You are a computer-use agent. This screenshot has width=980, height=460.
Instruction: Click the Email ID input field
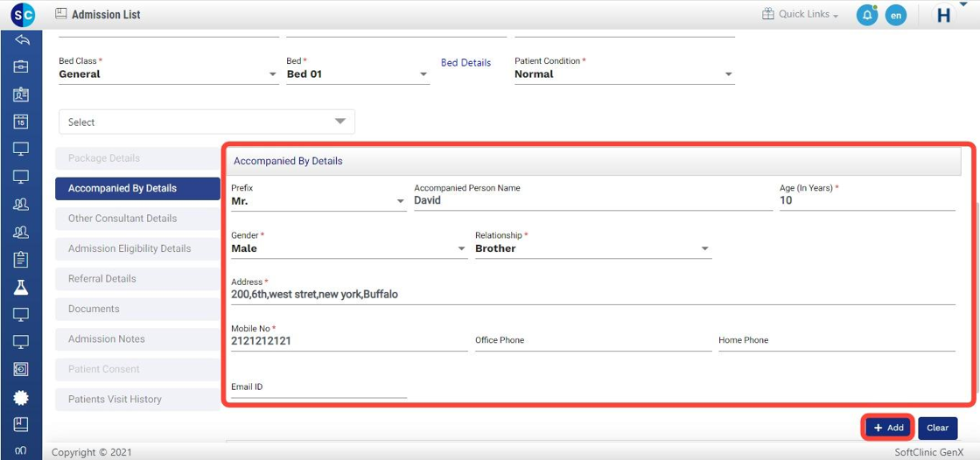click(318, 387)
